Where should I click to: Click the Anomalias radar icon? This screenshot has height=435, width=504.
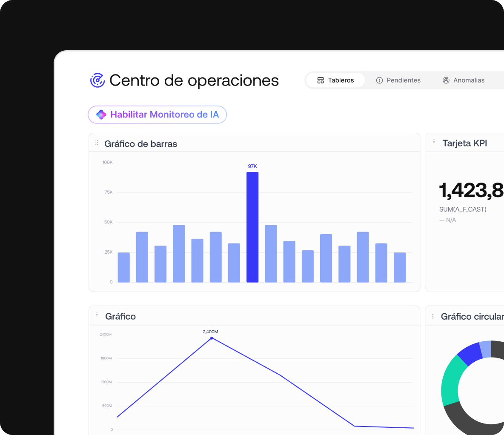tap(446, 80)
